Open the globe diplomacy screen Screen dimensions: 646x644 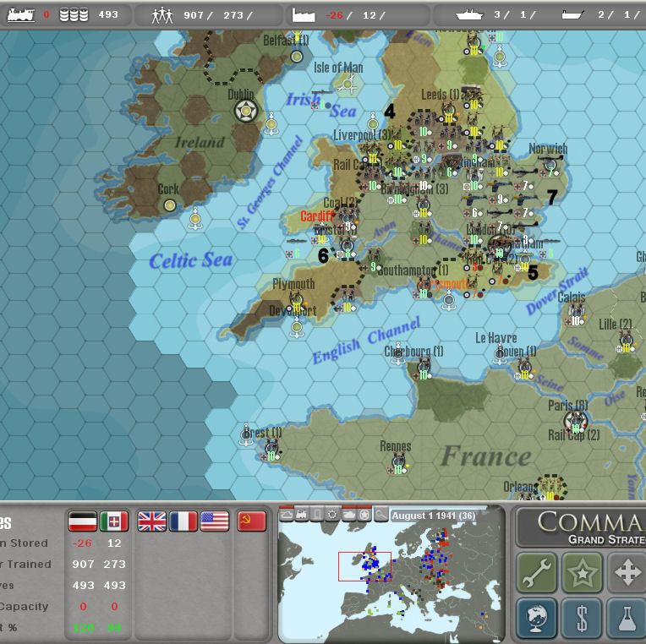pos(536,618)
